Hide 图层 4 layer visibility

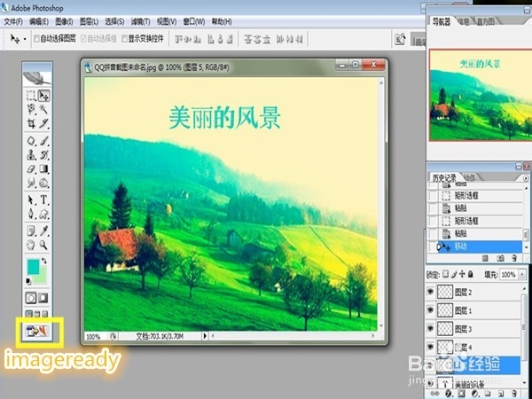point(431,347)
